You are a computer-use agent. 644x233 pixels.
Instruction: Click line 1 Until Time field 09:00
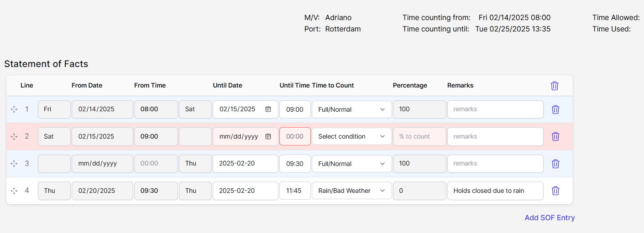click(295, 109)
